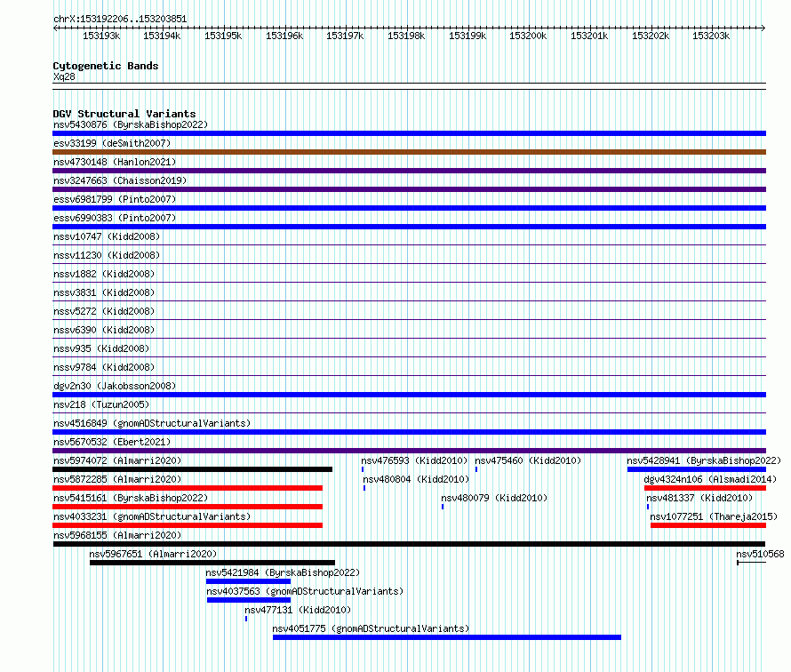Select the nsv5968155 (Almarri2020) long black bar
Screen dimensions: 791x672
(x=409, y=544)
